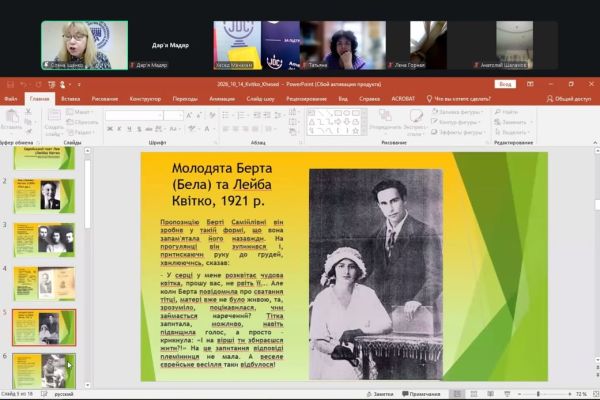
Task: Click Создать слайд new slide button
Action: pos(54,122)
